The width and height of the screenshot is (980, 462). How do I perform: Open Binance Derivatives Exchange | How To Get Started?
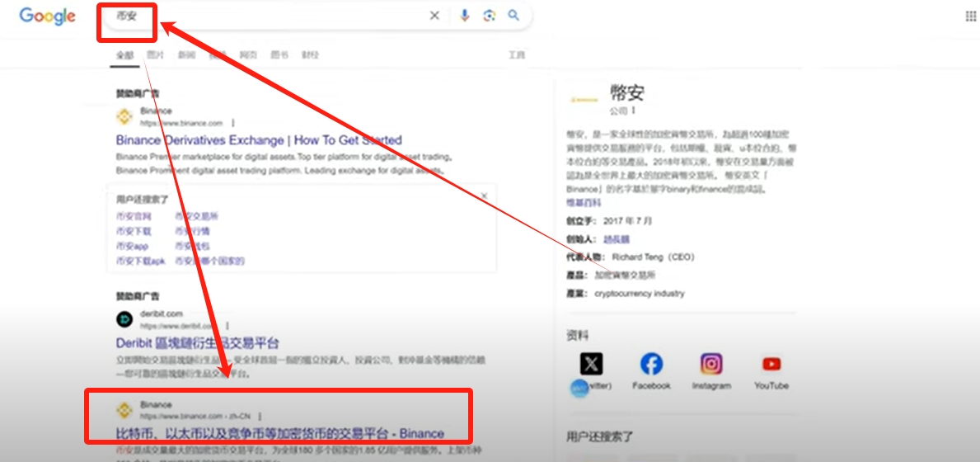click(x=259, y=139)
